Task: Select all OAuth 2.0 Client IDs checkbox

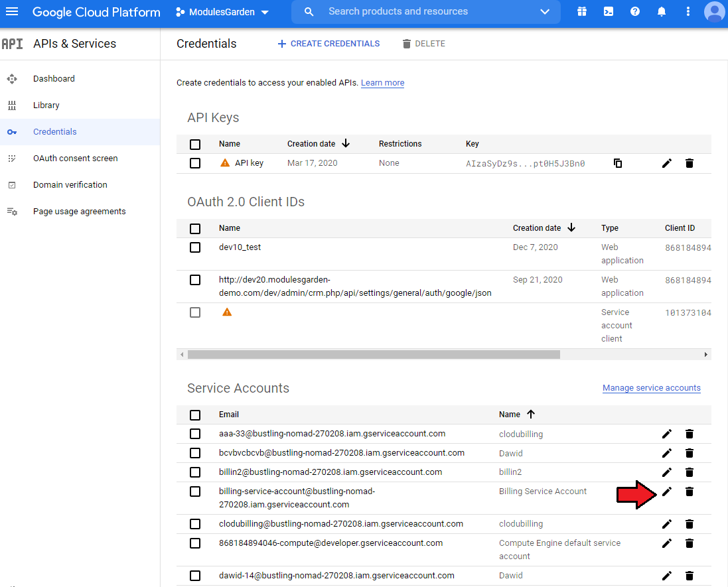Action: (x=195, y=229)
